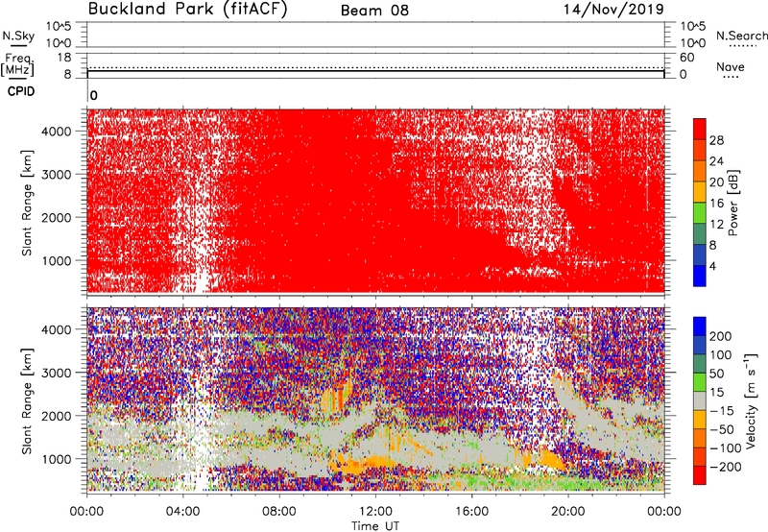Click the 16:00 time tick label
The width and height of the screenshot is (768, 532).
(471, 512)
